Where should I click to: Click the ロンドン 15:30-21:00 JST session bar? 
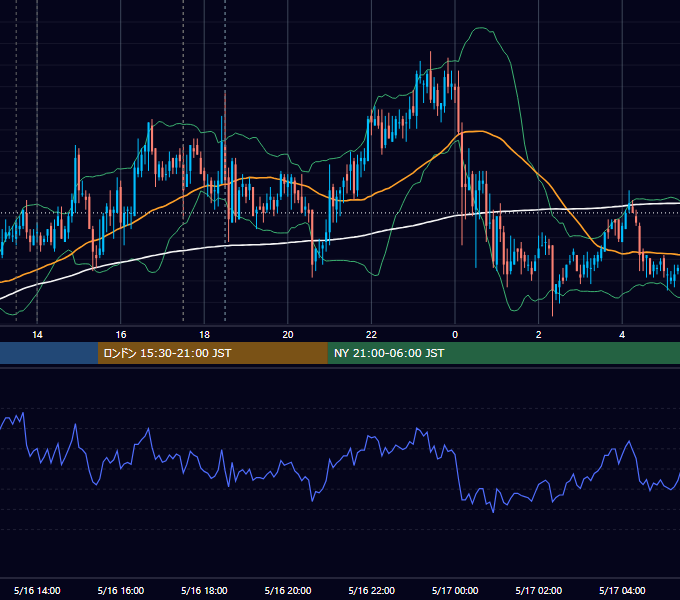212,353
